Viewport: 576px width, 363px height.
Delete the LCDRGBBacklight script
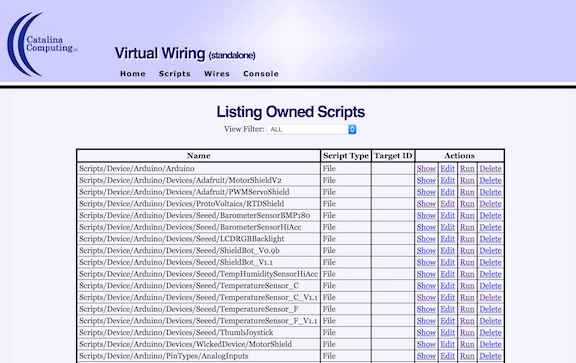490,239
